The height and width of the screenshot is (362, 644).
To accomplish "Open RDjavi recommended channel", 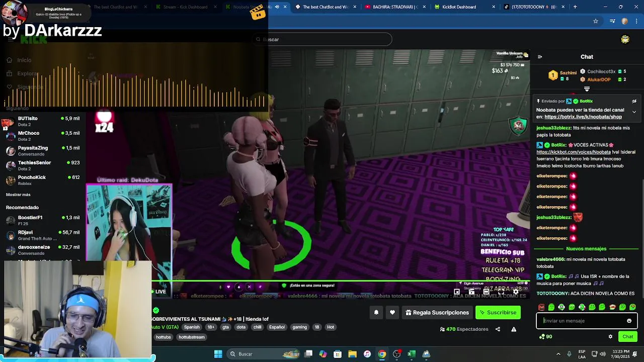I will (x=43, y=235).
